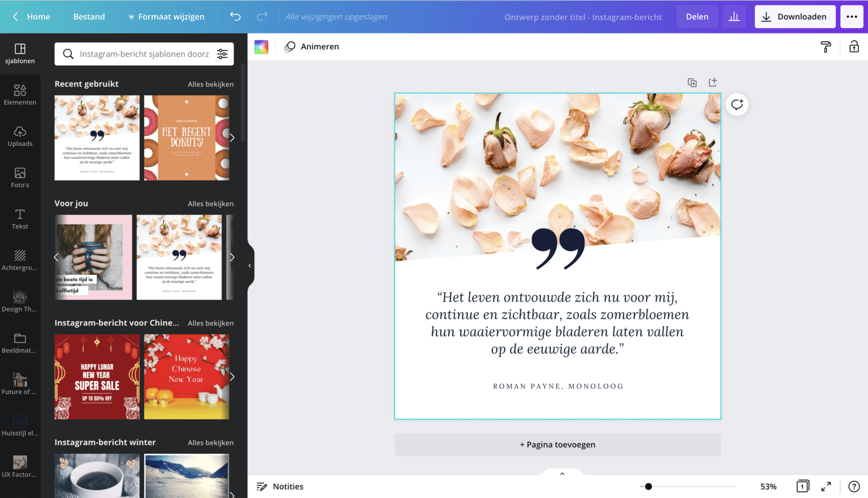The image size is (868, 498).
Task: Open the Huisstijl el... sidebar item
Action: tap(20, 426)
